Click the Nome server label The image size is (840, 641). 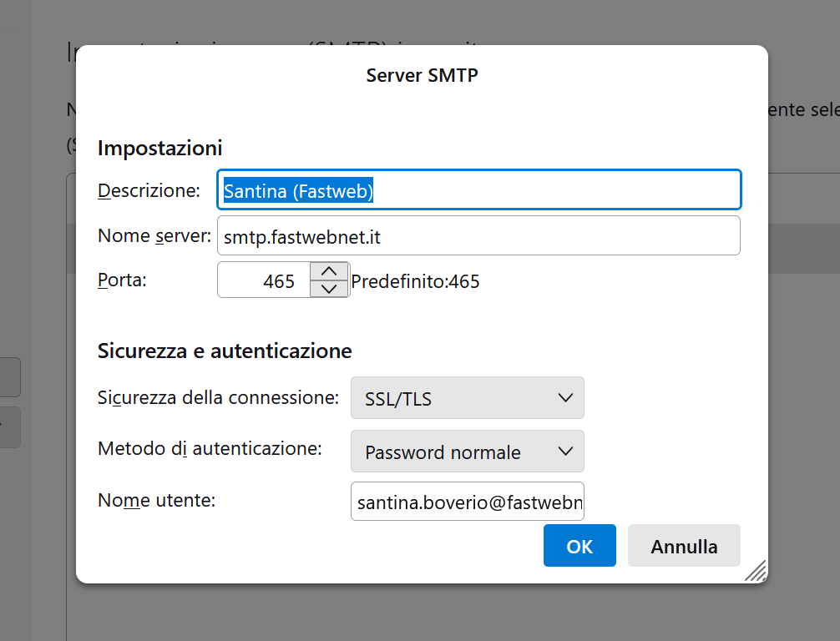click(154, 236)
